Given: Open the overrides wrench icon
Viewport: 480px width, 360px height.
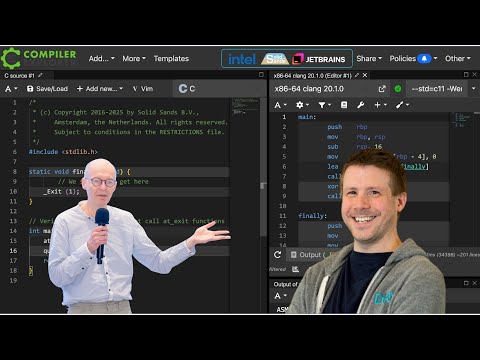Looking at the screenshot, I should click(x=360, y=105).
